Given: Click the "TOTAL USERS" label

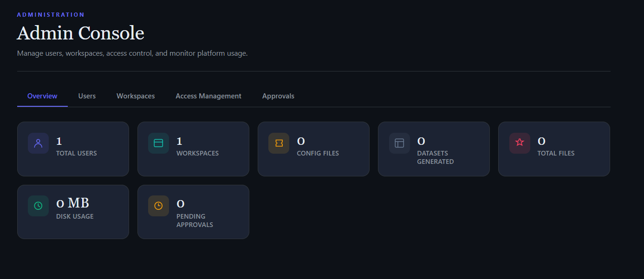Looking at the screenshot, I should tap(77, 153).
